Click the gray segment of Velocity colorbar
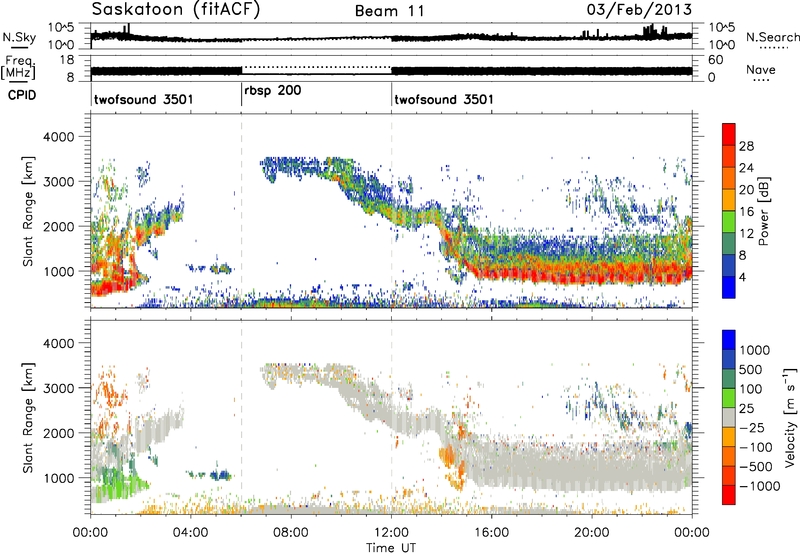Image resolution: width=800 pixels, height=554 pixels. pyautogui.click(x=729, y=417)
